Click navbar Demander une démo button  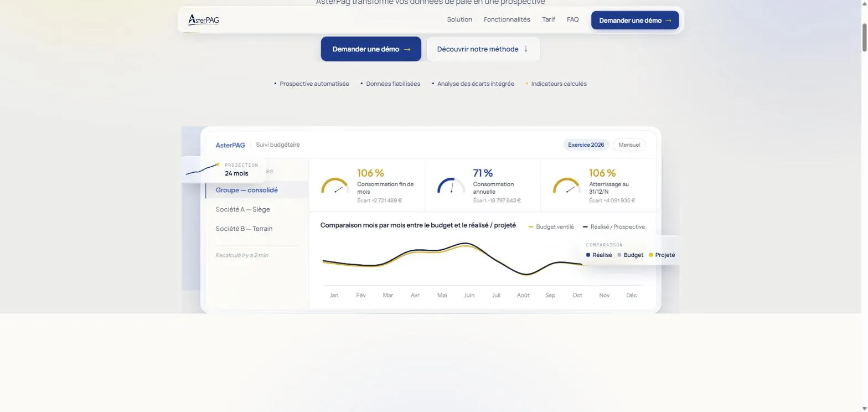pos(635,20)
